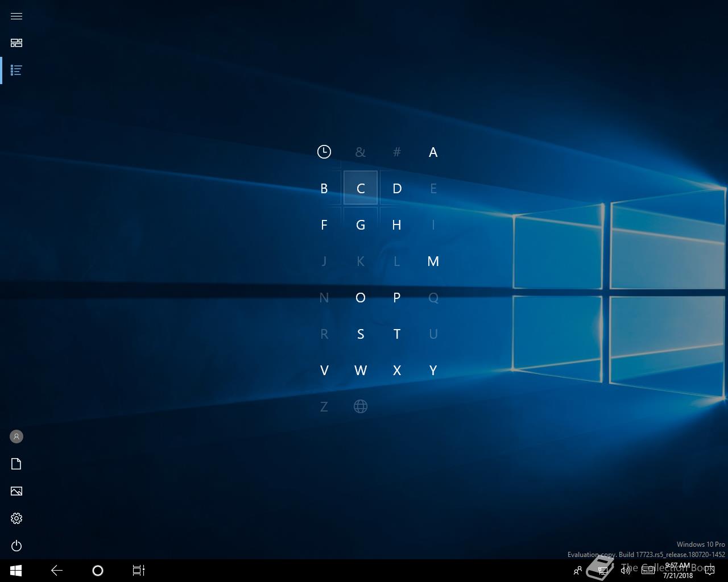Open Cortana circle on the taskbar
Image resolution: width=728 pixels, height=582 pixels.
click(98, 571)
